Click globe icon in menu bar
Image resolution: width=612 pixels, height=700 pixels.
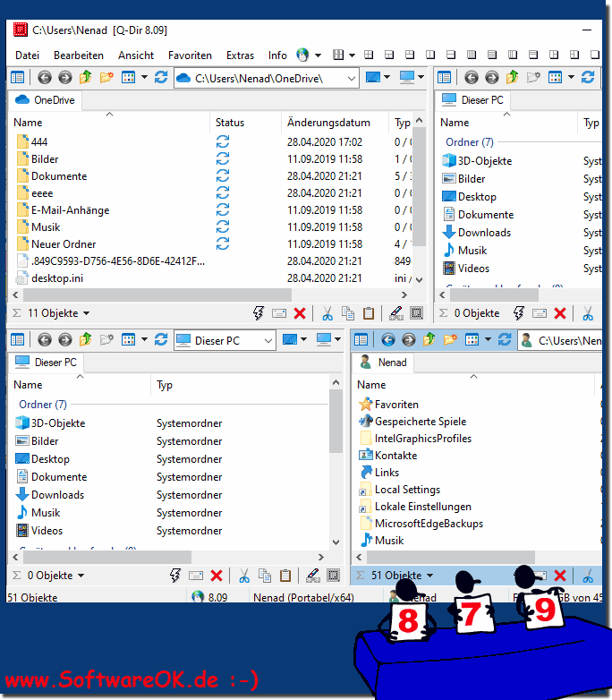(x=302, y=55)
